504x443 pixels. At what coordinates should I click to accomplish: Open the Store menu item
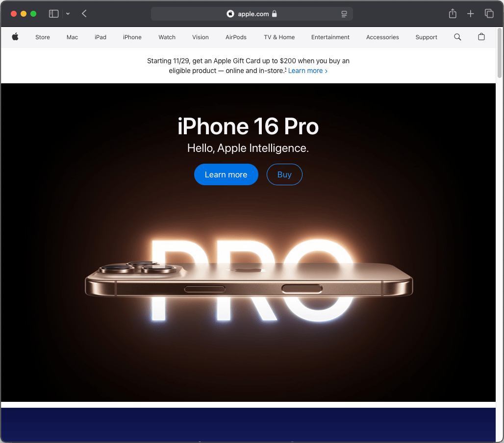(x=43, y=37)
